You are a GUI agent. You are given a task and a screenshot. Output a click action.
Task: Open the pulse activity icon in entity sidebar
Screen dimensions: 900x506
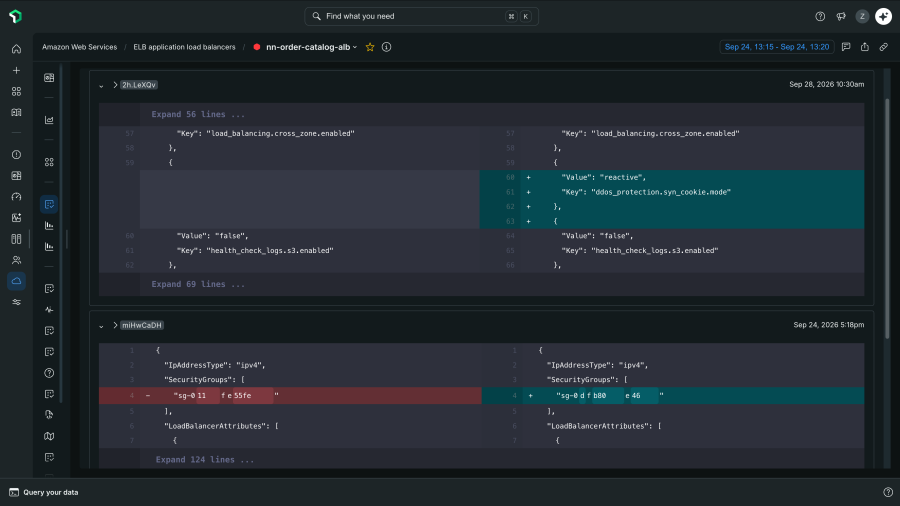point(49,310)
